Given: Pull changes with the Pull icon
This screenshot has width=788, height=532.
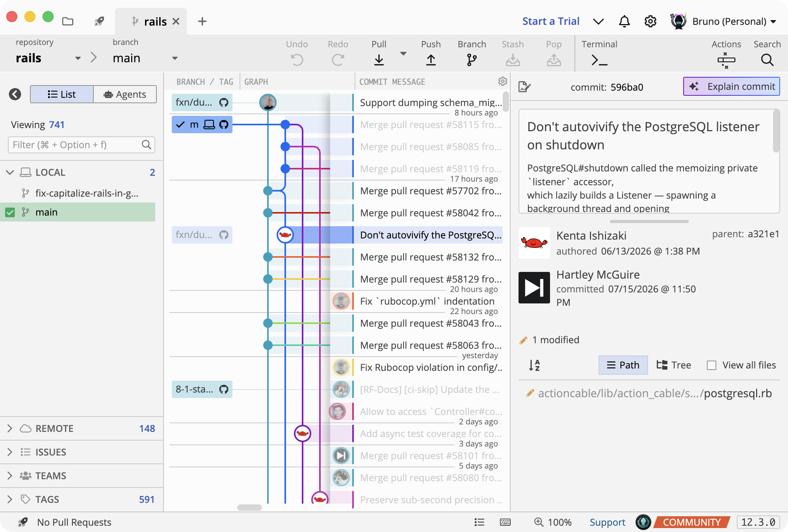Looking at the screenshot, I should (x=379, y=60).
